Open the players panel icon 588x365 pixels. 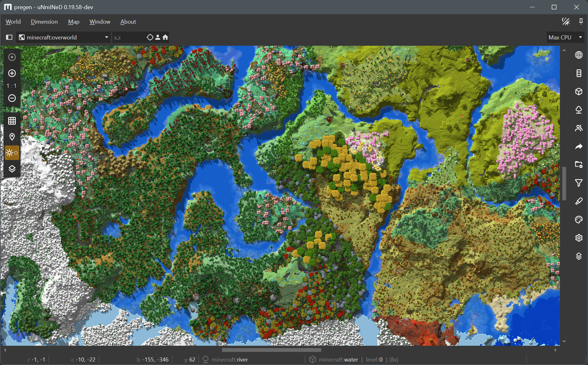pyautogui.click(x=579, y=128)
